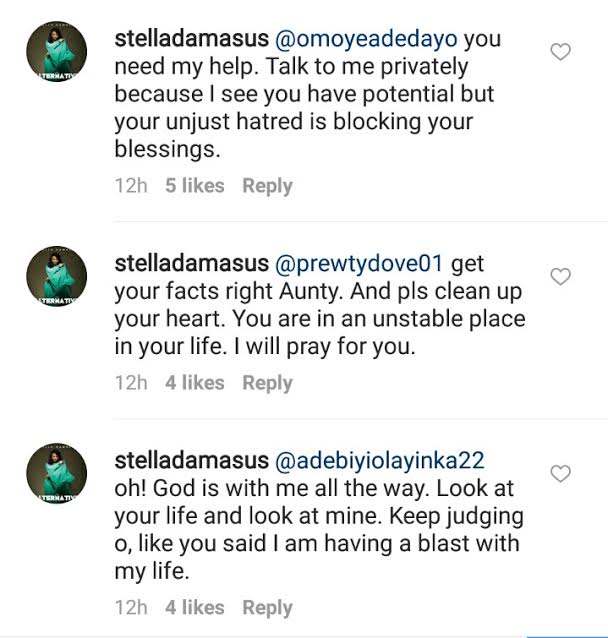Open stelladamasus username in the @adebiyiolayinka22 comment
The image size is (608, 638).
[x=191, y=462]
